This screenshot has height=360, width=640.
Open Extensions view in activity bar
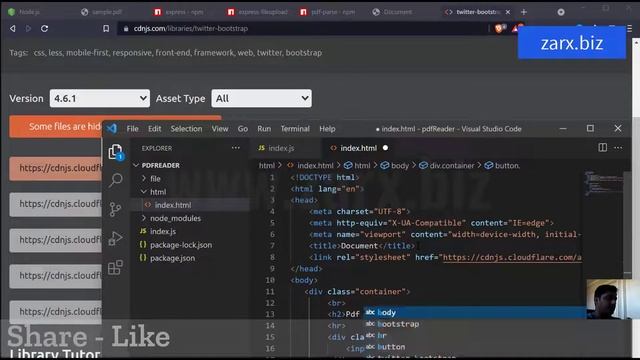coord(116,267)
